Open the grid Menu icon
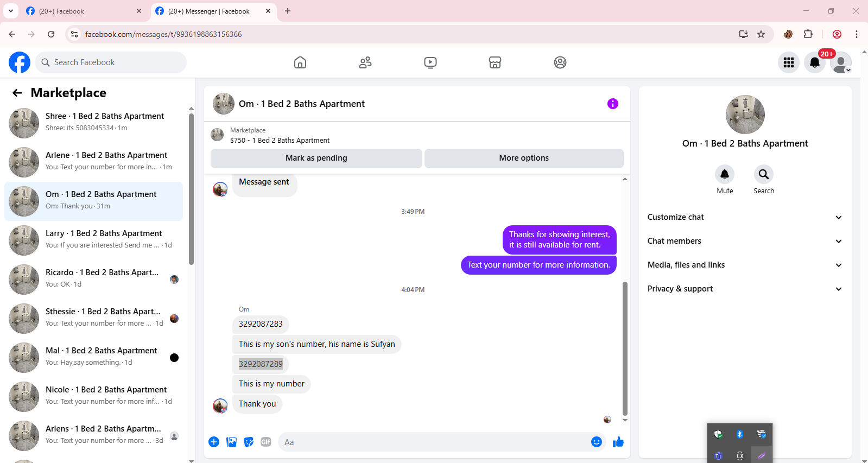868x463 pixels. pos(789,62)
